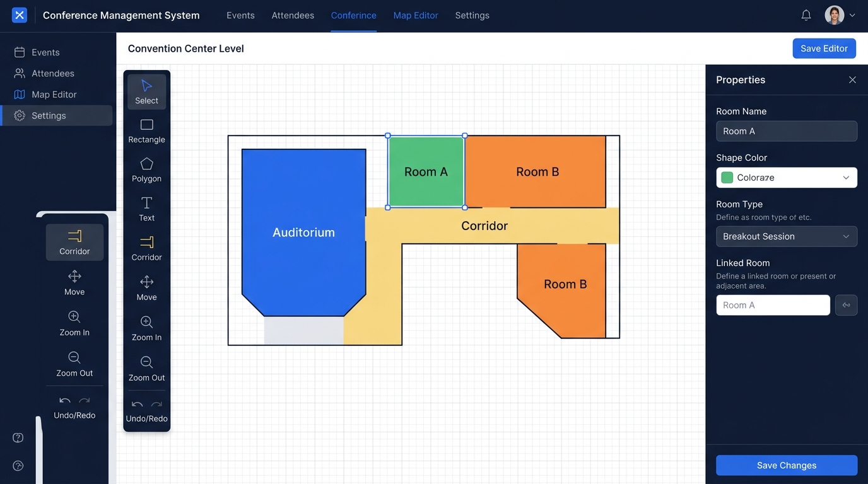The width and height of the screenshot is (868, 484).
Task: Switch to the Events tab in top navigation
Action: pyautogui.click(x=240, y=15)
